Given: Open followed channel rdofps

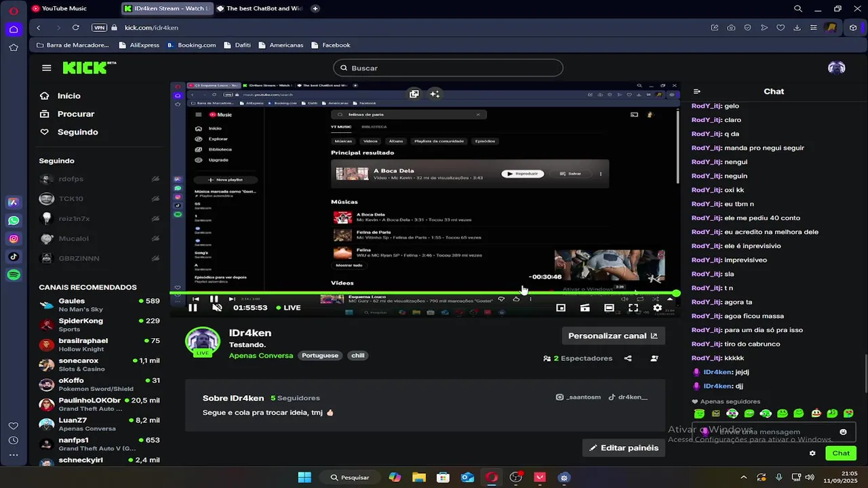Looking at the screenshot, I should tap(99, 179).
